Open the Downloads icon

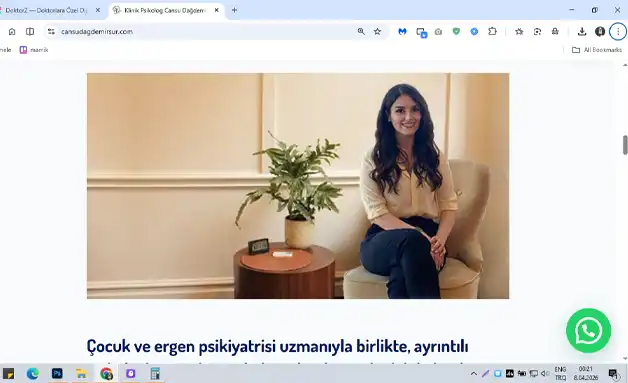(582, 32)
